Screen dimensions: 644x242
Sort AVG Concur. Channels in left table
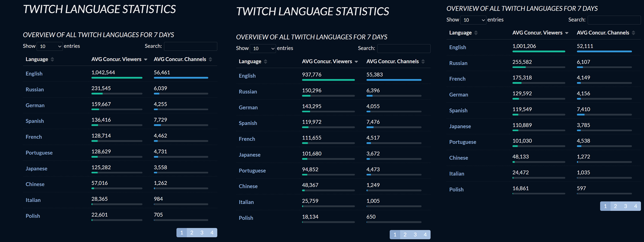pyautogui.click(x=183, y=59)
